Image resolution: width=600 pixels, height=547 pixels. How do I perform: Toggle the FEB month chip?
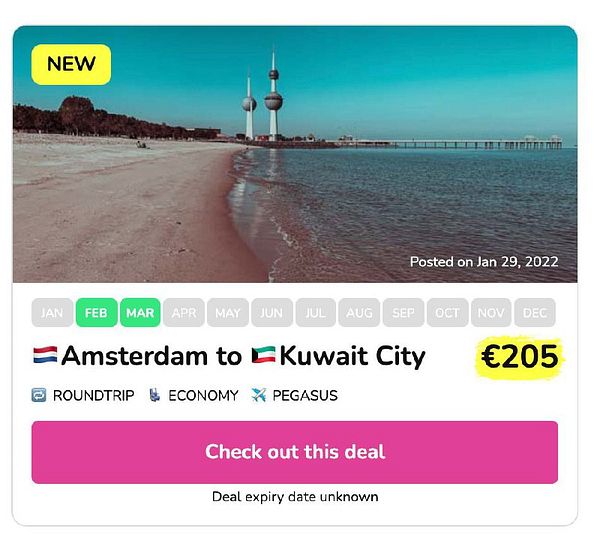click(96, 313)
